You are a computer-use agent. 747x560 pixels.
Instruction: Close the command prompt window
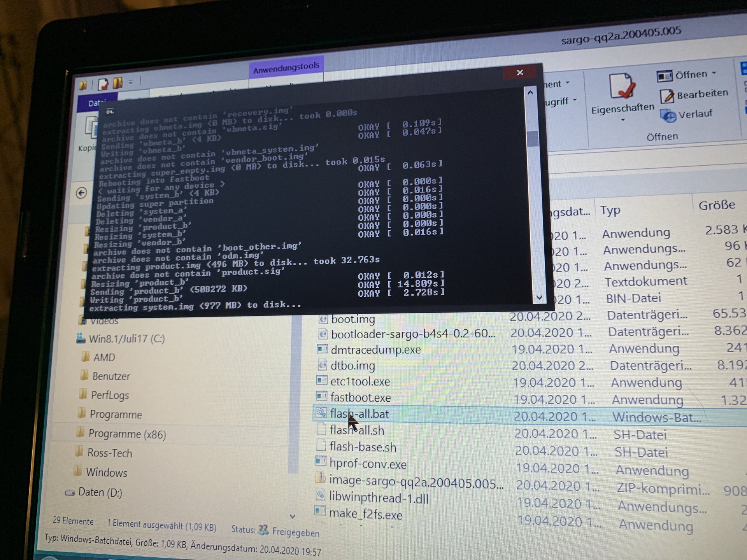[520, 73]
